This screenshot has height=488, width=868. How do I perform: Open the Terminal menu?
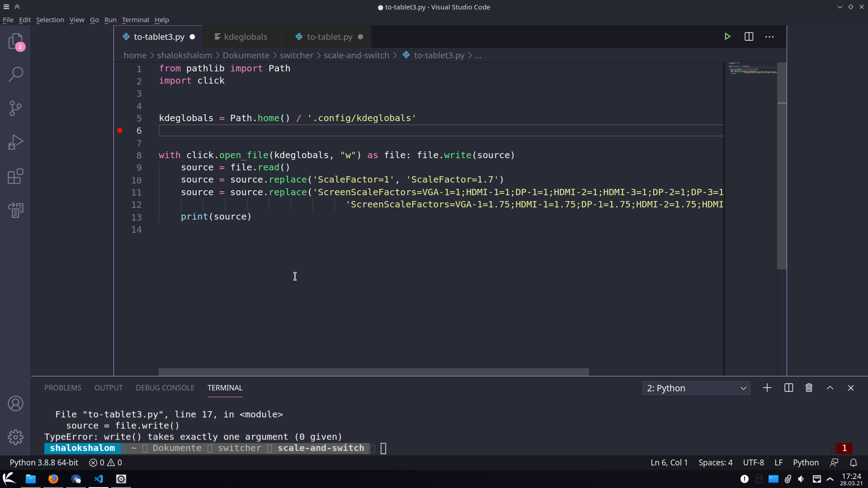coord(135,20)
